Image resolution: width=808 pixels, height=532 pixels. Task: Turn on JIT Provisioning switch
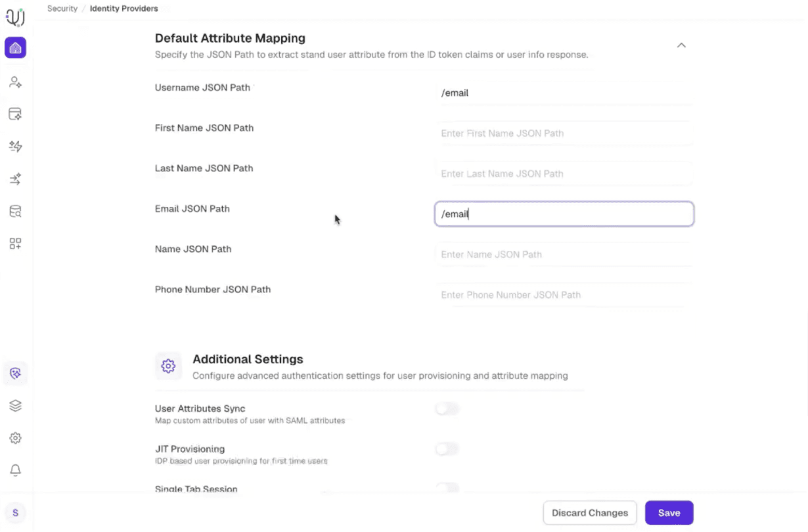(x=447, y=449)
